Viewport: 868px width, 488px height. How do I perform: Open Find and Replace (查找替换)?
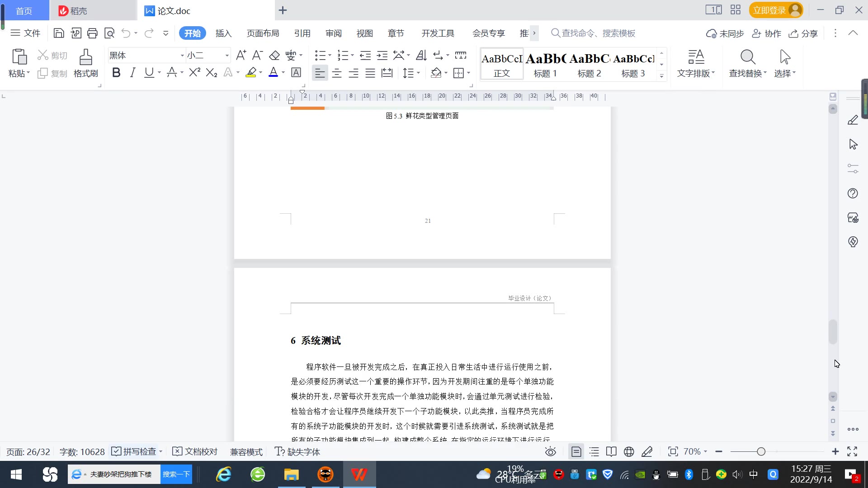tap(747, 63)
